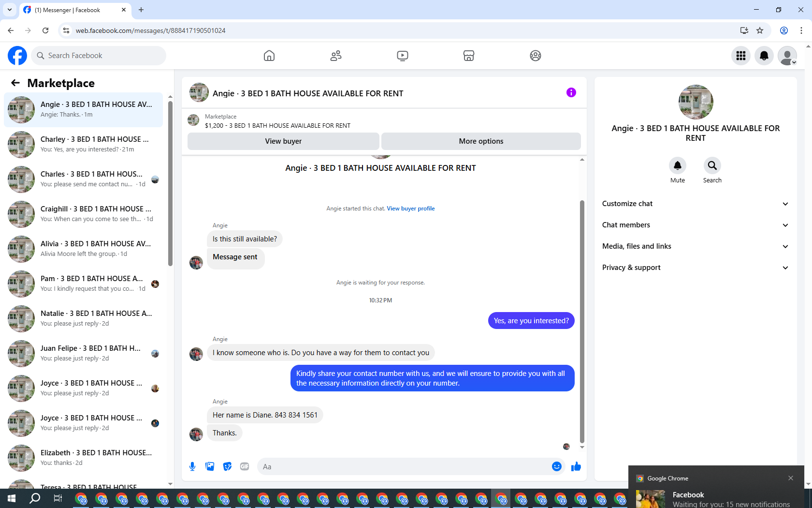
Task: Expand Media, files and links section
Action: tap(696, 246)
